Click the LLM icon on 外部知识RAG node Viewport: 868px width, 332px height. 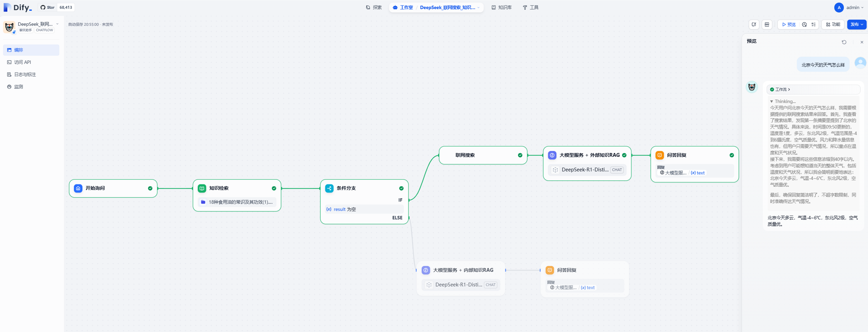(x=552, y=155)
